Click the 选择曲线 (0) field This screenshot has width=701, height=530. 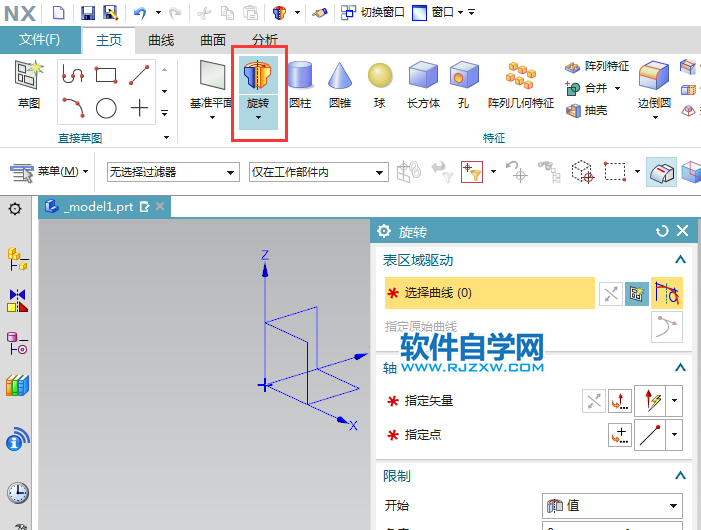coord(490,293)
